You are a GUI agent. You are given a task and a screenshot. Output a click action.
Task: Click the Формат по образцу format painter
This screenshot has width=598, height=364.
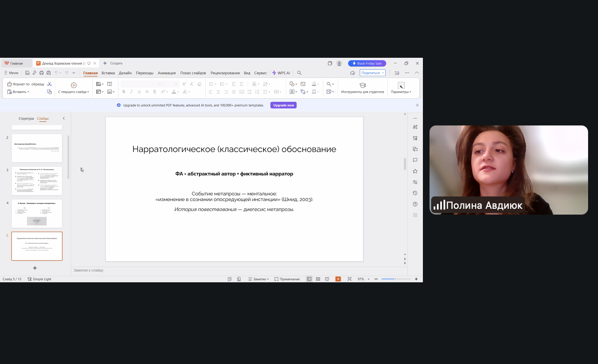pos(26,84)
